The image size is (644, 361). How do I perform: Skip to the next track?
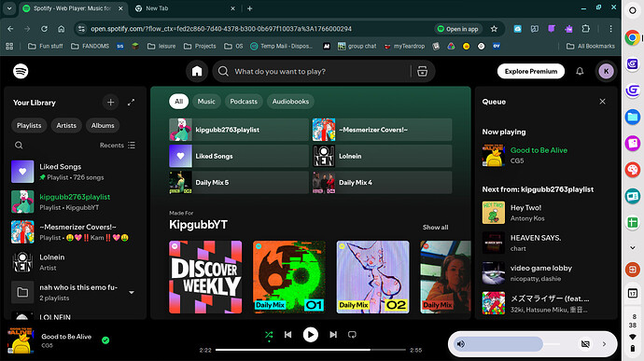point(333,335)
